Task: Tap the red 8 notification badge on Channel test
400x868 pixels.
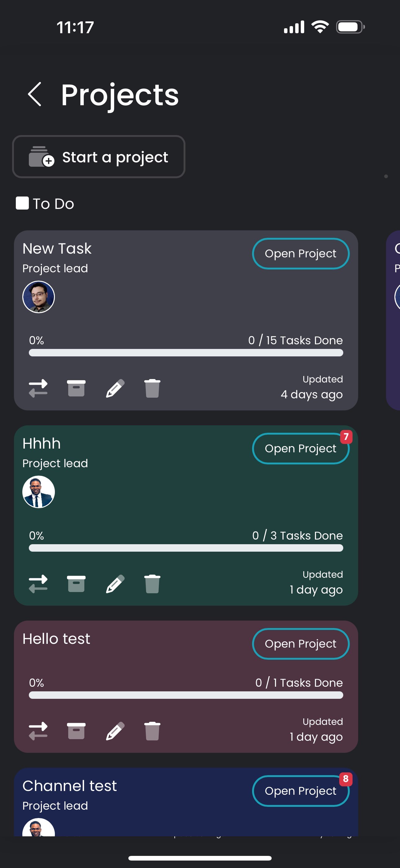Action: 346,779
